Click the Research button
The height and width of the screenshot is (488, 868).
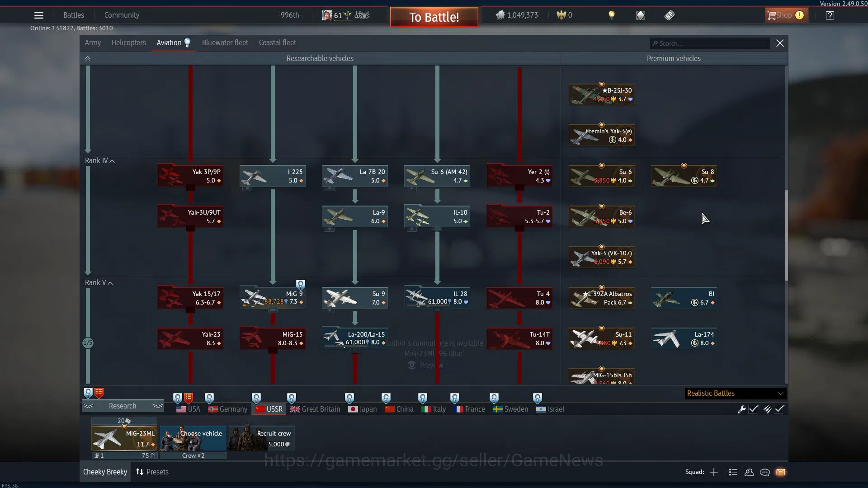(x=123, y=406)
